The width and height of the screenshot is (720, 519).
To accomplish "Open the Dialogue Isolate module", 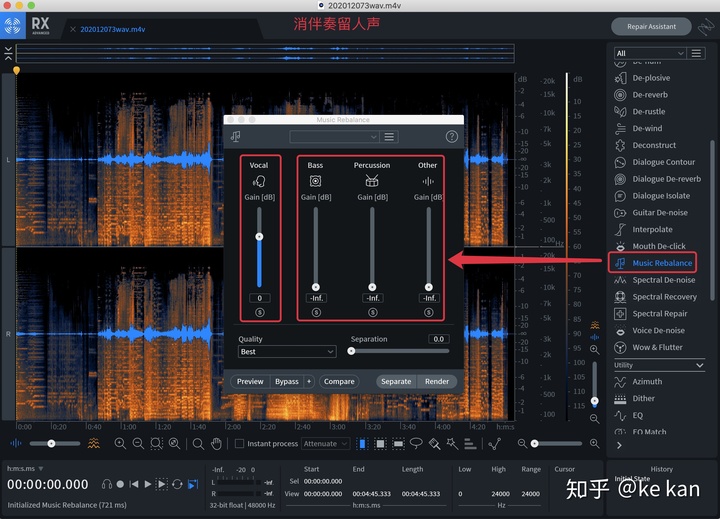I will [x=652, y=196].
